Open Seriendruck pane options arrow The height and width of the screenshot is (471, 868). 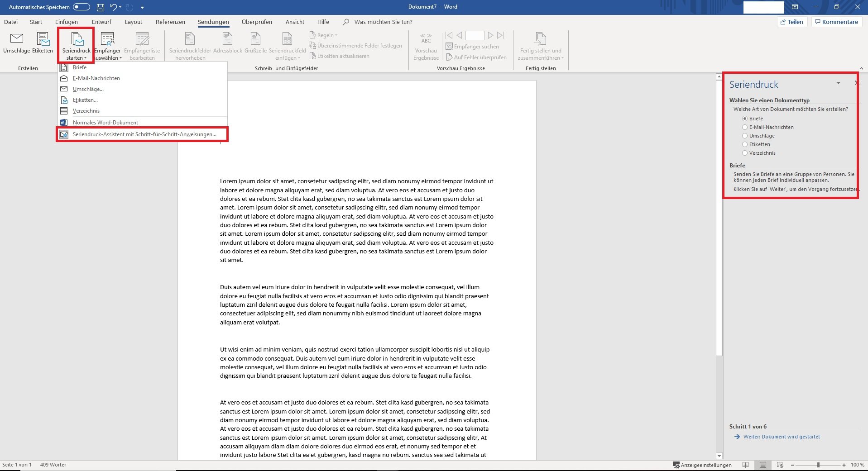pos(838,83)
